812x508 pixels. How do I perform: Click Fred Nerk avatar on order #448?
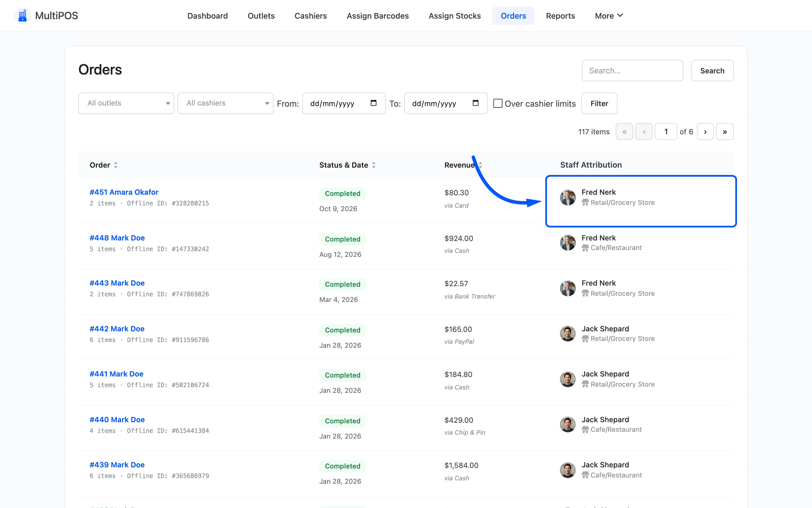pos(568,243)
